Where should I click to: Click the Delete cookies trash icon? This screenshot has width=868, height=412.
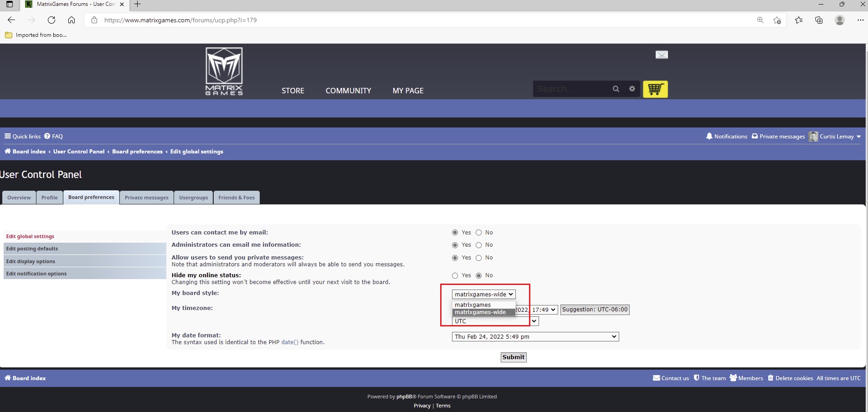tap(770, 378)
